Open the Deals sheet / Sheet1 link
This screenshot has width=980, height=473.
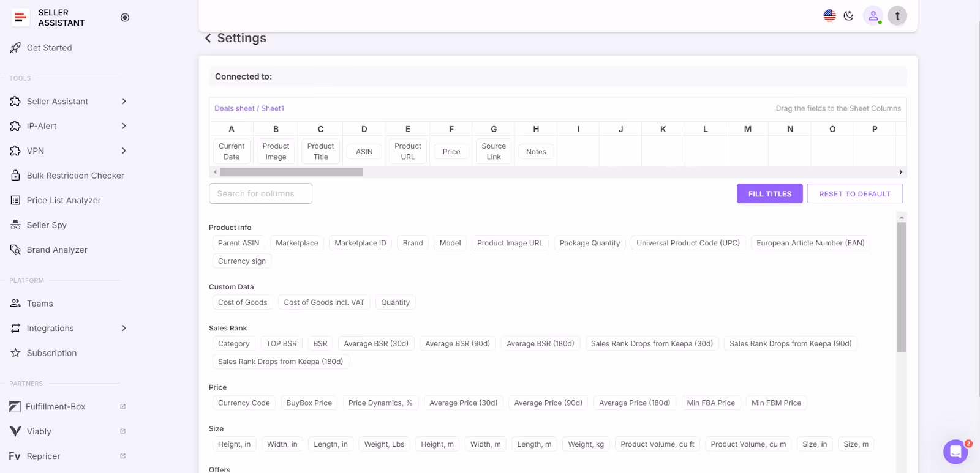[x=249, y=108]
